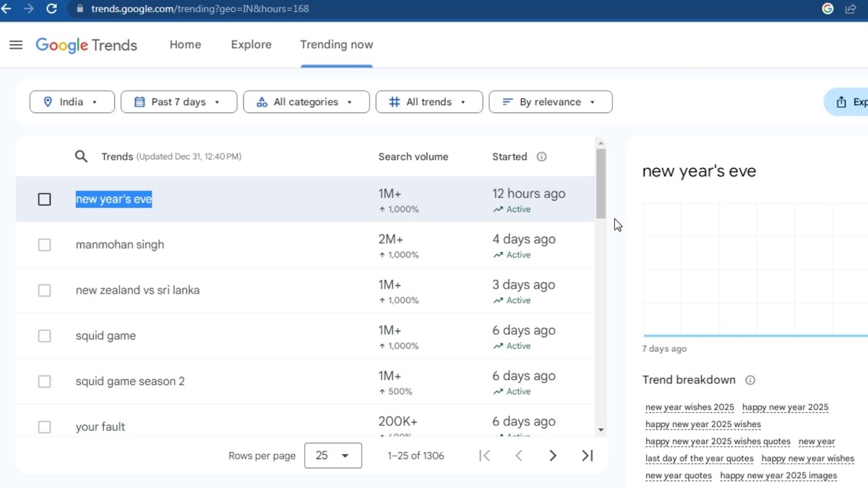The height and width of the screenshot is (488, 868).
Task: Expand the Past 7 days filter
Action: 179,102
